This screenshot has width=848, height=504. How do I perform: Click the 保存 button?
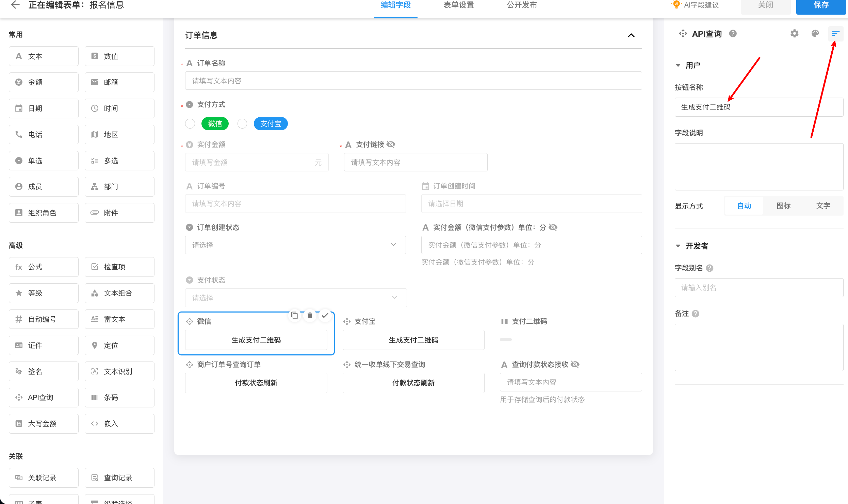pos(821,5)
